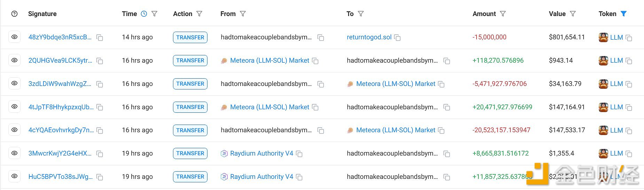Screen dimensions: 644x190
Task: Open transaction 4tJpTF8HhykpzxqUb link
Action: point(61,107)
